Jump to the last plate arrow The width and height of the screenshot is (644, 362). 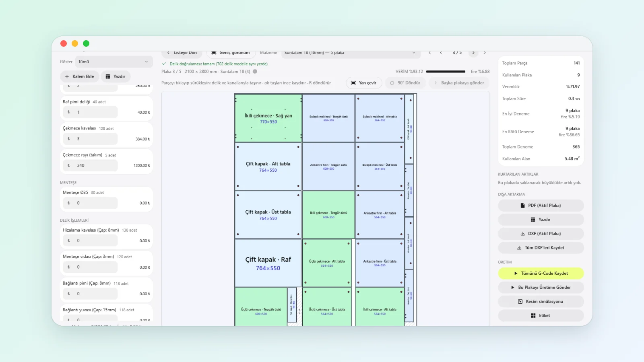coord(485,53)
